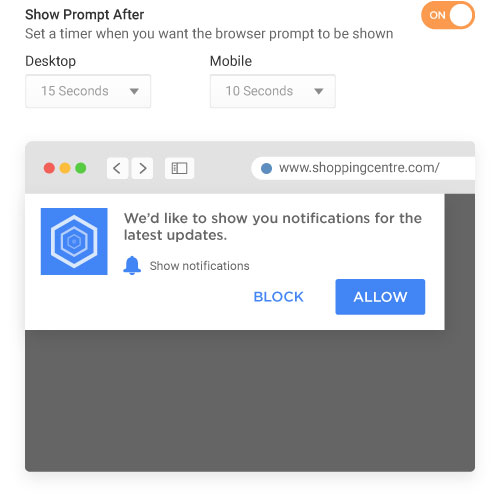This screenshot has height=500, width=500.
Task: Click the Show notifications label
Action: 199,266
